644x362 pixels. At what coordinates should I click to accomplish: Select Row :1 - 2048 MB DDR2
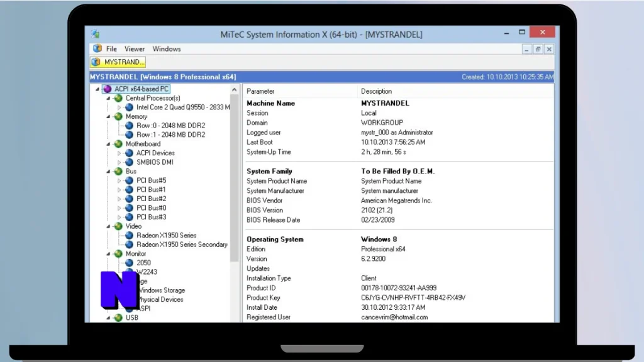(171, 134)
